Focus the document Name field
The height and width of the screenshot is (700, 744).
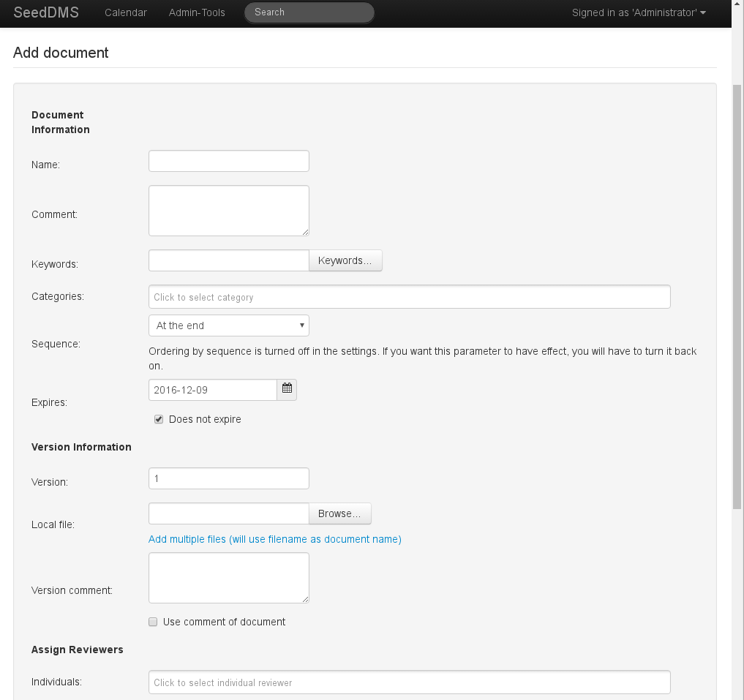coord(228,161)
